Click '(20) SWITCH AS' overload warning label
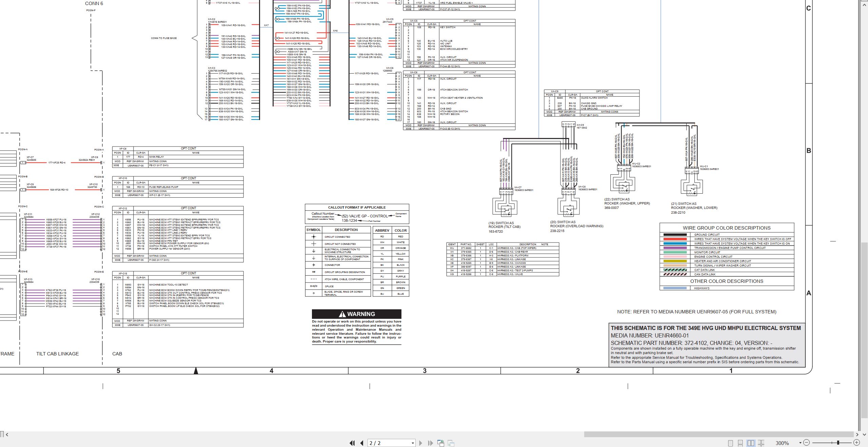 [x=563, y=222]
